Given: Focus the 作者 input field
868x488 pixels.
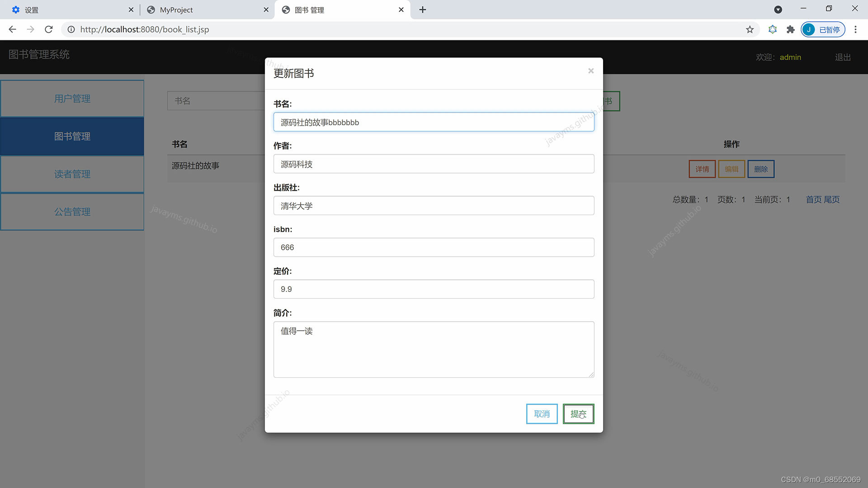Looking at the screenshot, I should [434, 164].
